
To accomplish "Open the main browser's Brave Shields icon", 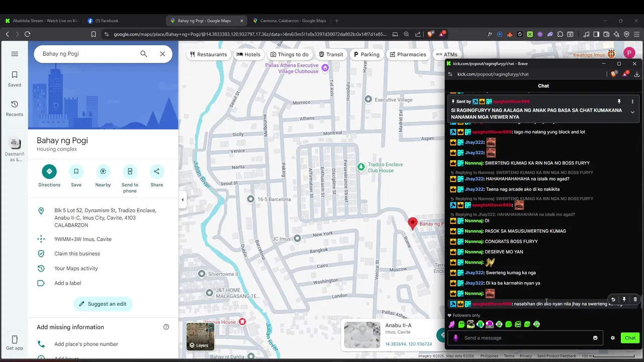I will coord(430,34).
